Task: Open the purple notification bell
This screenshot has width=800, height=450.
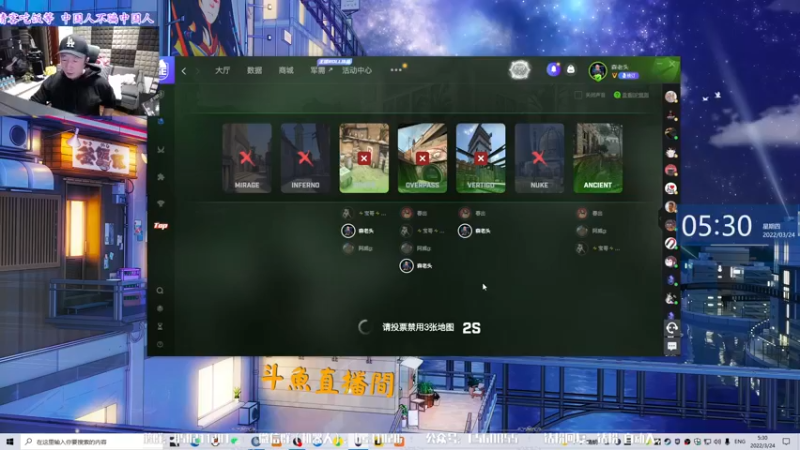Action: (x=553, y=69)
